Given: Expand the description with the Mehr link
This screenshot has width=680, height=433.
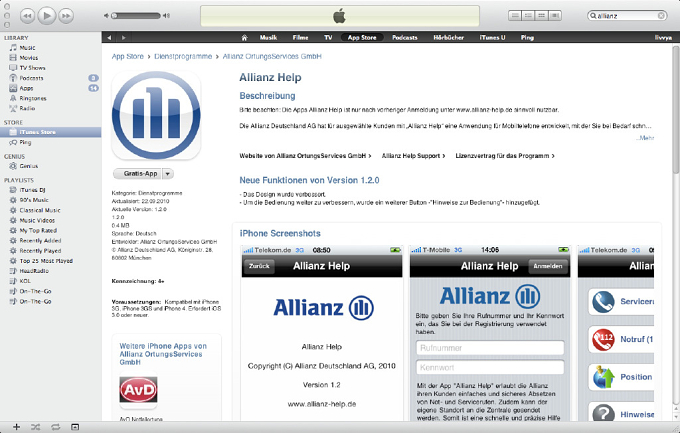Looking at the screenshot, I should [x=645, y=138].
